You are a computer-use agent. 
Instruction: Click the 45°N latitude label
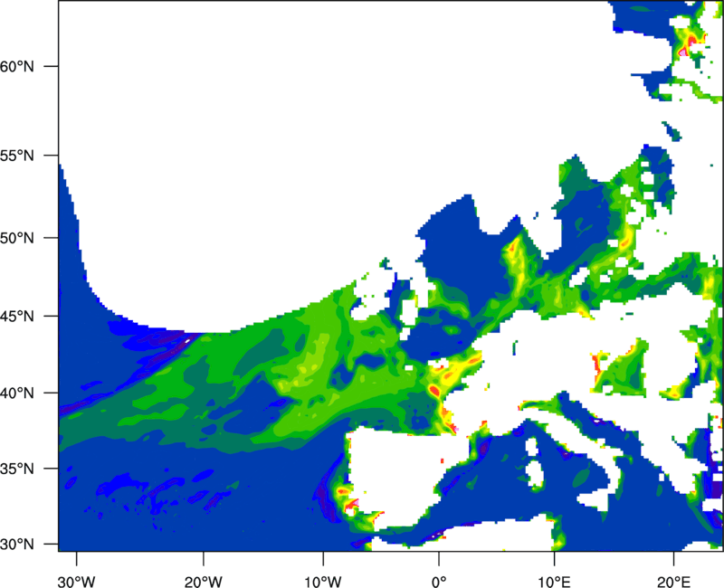point(17,317)
